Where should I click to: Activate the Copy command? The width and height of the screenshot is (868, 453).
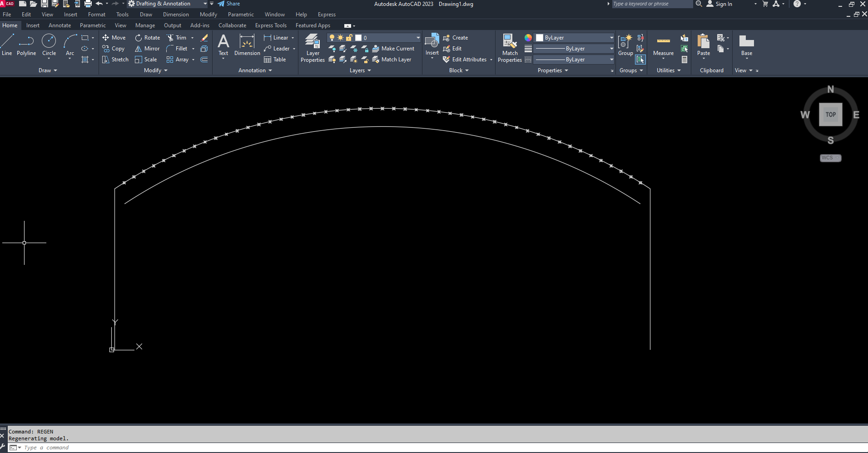tap(114, 49)
